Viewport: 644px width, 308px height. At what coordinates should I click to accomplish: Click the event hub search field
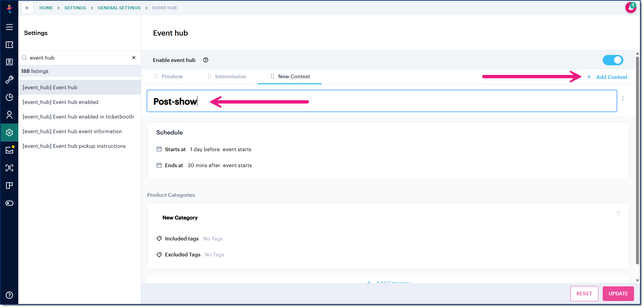[x=79, y=58]
